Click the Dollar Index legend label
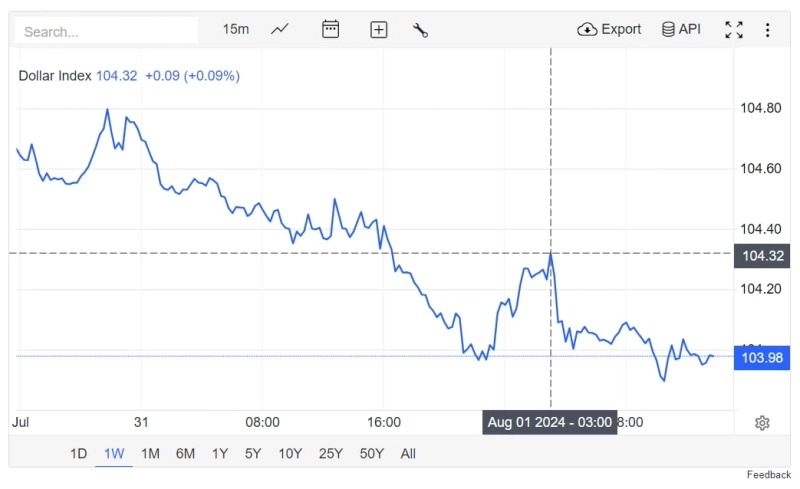The image size is (800, 489). click(x=55, y=75)
